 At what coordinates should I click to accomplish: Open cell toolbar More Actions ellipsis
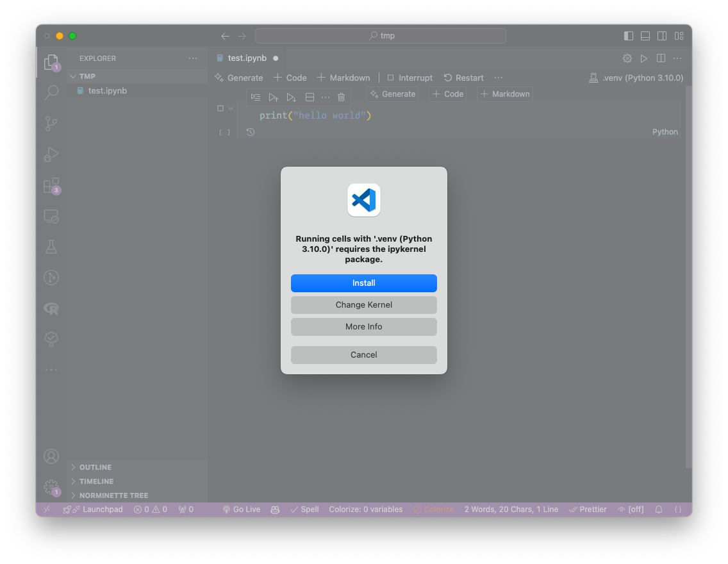[326, 97]
